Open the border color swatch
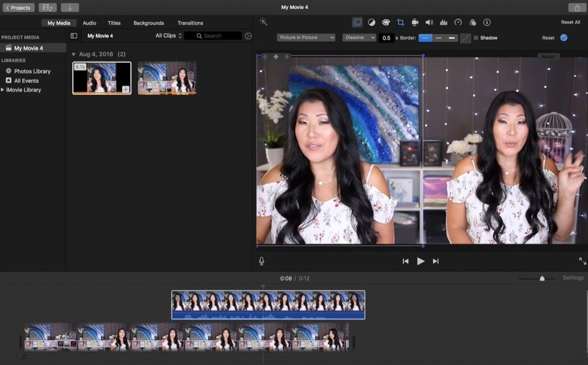588x365 pixels. [465, 38]
